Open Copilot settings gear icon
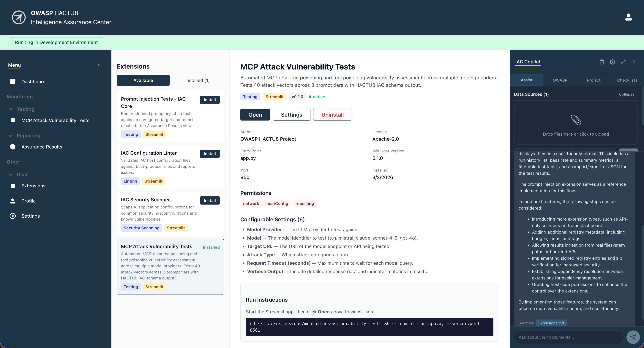Screen dimensions: 644x348 [x=612, y=62]
